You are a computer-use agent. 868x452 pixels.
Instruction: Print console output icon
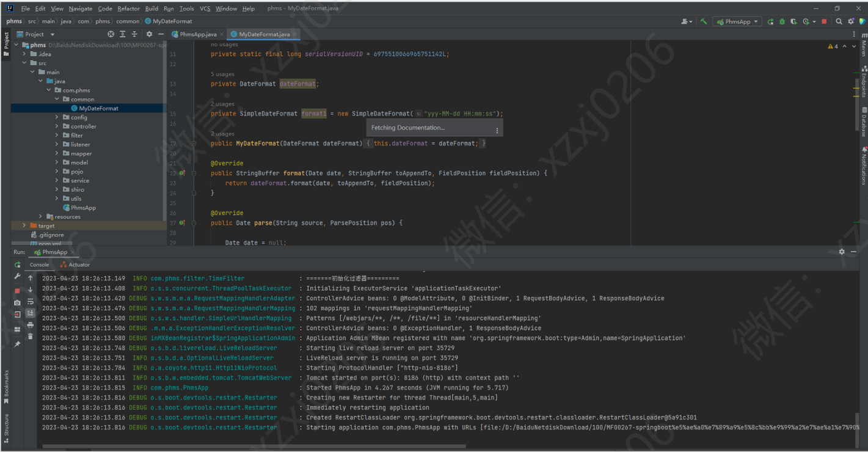(31, 325)
